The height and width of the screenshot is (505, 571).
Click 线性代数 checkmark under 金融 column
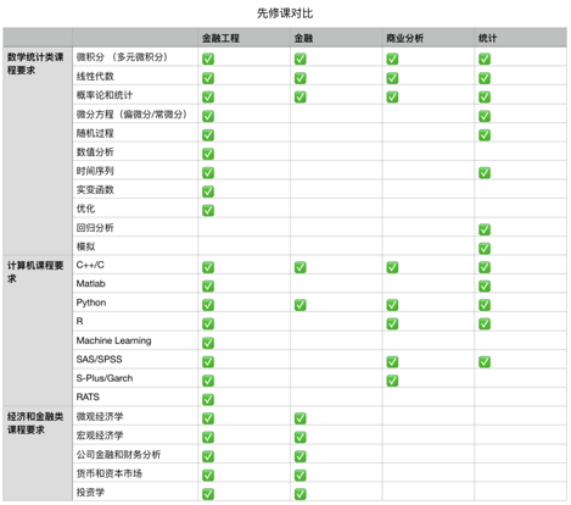click(300, 78)
